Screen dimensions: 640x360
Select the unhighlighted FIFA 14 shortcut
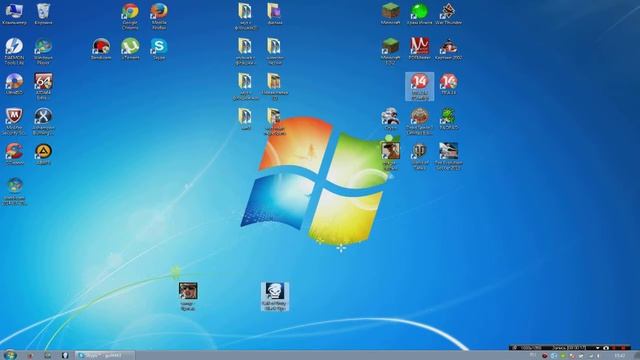448,84
